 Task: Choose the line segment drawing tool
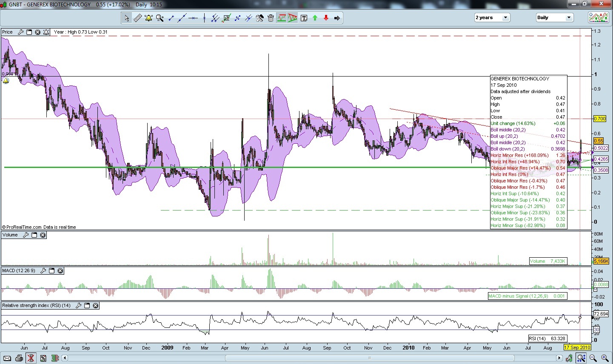tap(171, 18)
